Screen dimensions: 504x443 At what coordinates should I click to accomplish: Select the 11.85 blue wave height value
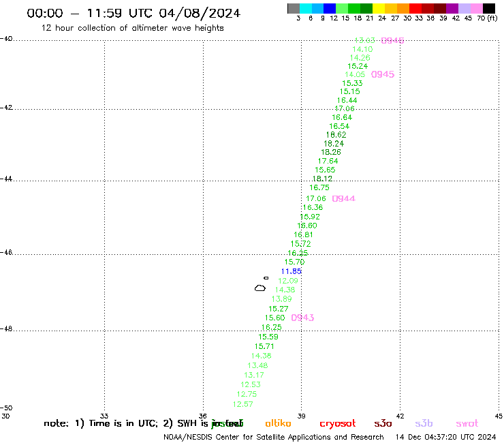(292, 271)
